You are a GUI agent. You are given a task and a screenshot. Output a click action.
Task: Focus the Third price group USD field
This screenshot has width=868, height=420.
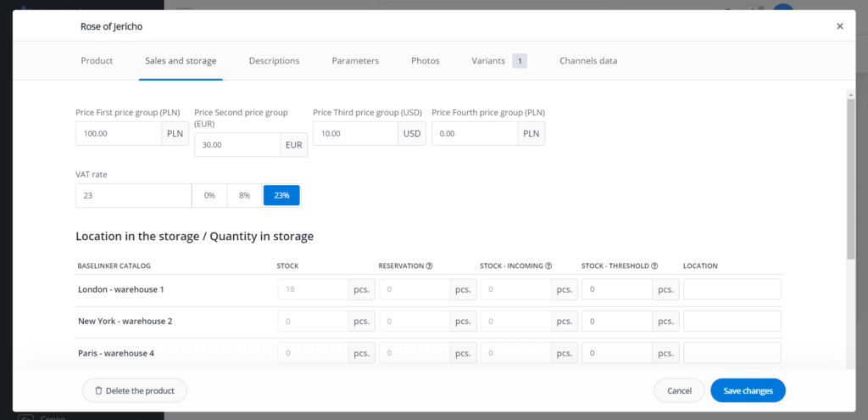pos(355,133)
